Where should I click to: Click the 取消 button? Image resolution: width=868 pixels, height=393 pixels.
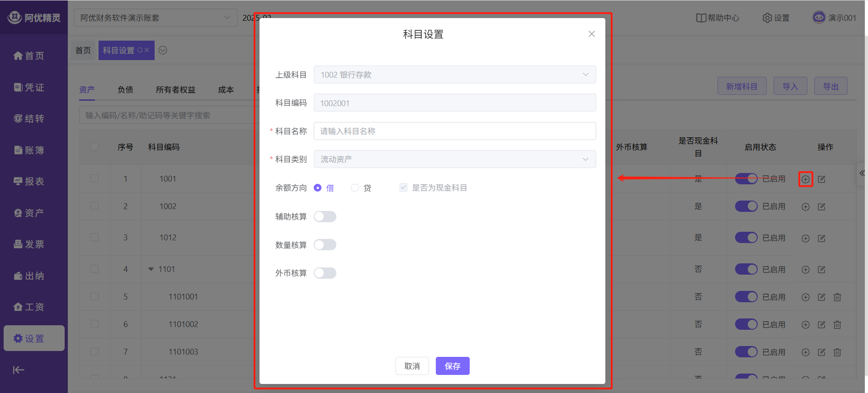pos(412,366)
